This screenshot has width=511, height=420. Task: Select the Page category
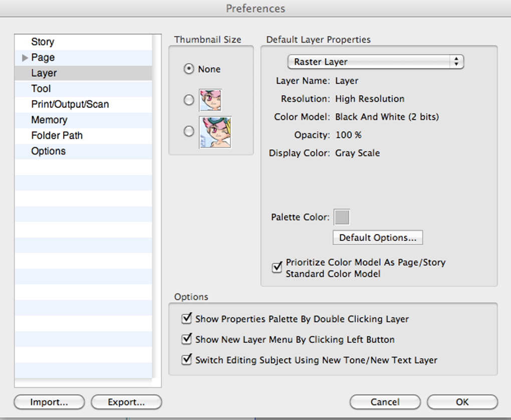83,58
